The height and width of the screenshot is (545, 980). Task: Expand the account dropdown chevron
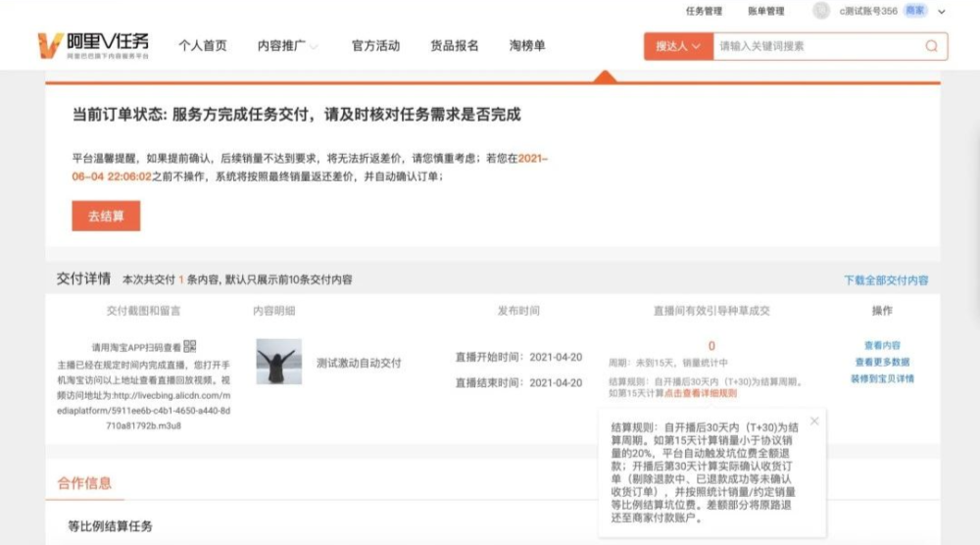click(941, 11)
